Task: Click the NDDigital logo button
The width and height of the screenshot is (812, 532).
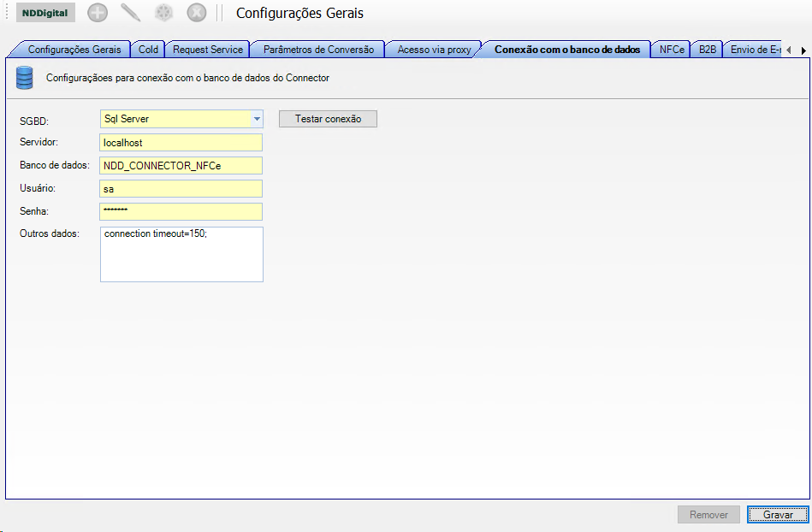Action: point(45,13)
